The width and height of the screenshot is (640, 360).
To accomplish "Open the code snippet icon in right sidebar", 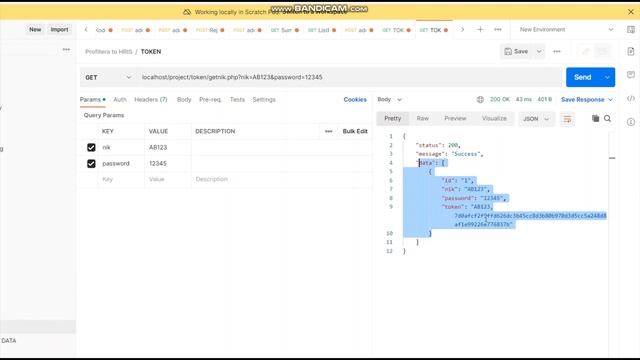I will (x=631, y=98).
